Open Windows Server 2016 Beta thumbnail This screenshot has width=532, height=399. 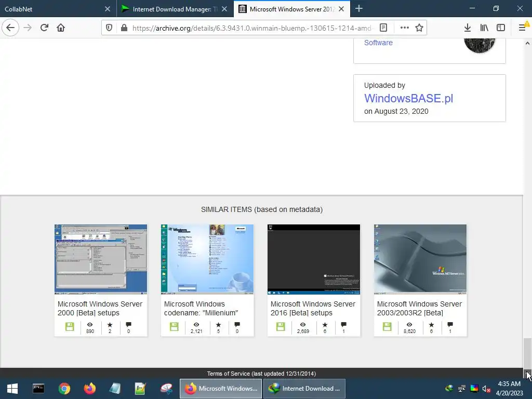point(314,259)
